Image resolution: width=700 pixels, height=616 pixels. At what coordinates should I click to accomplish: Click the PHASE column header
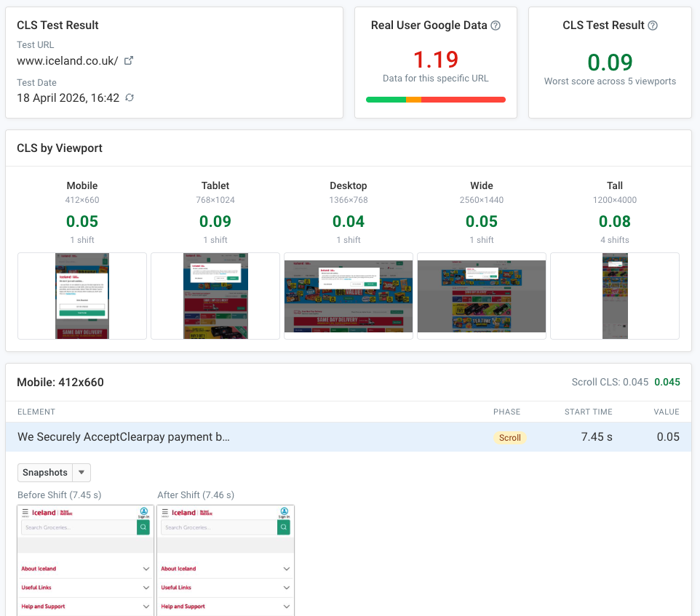506,412
